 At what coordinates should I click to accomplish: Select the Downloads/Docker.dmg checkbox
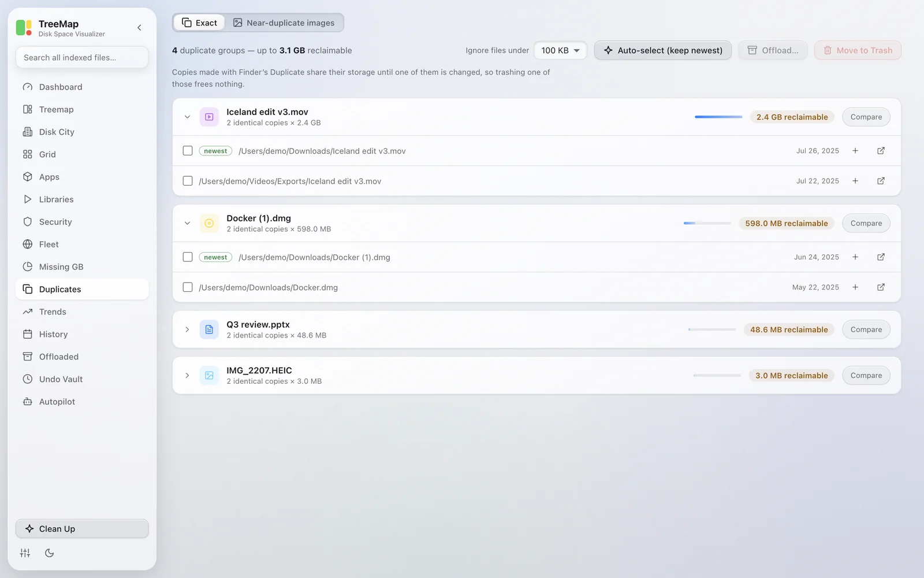pyautogui.click(x=188, y=287)
